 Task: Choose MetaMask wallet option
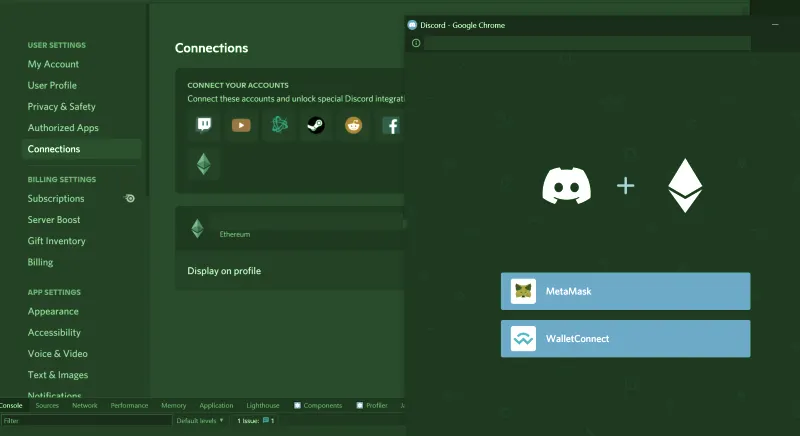pos(625,292)
